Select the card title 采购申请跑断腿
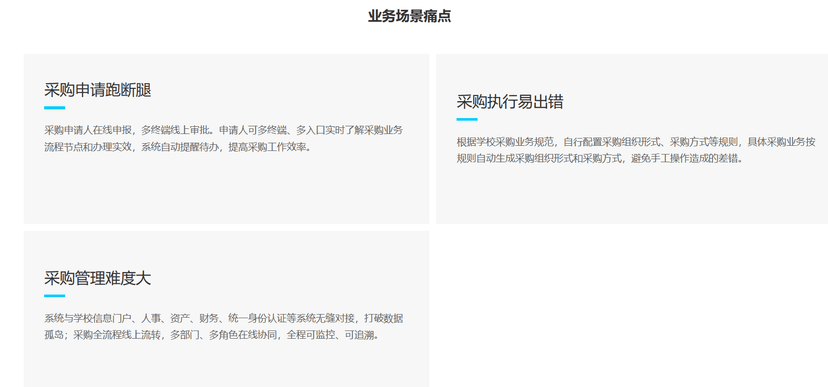828x387 pixels. 98,90
